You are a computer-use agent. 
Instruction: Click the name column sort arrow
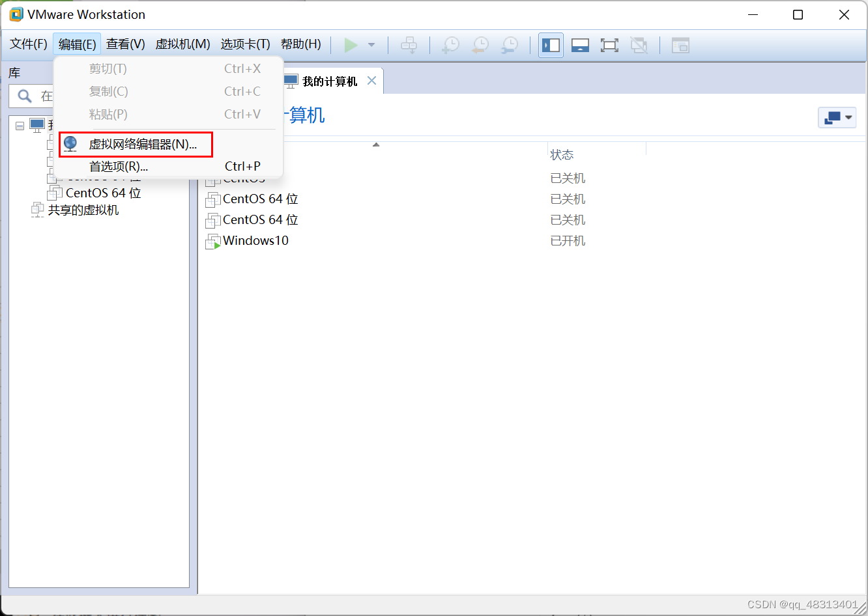tap(376, 145)
